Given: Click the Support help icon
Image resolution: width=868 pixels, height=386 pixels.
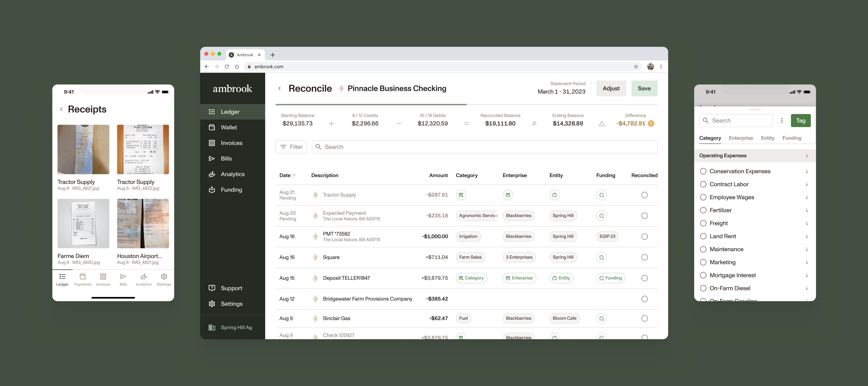Looking at the screenshot, I should (212, 288).
